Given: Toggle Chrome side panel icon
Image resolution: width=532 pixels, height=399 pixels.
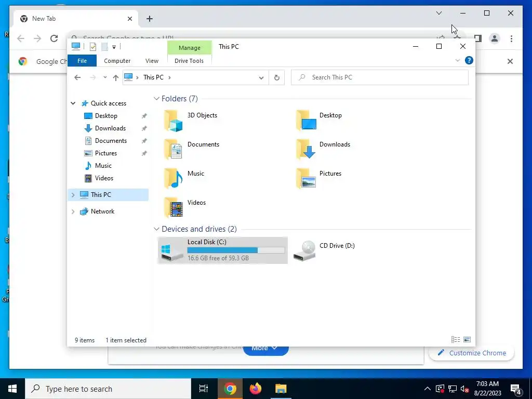Looking at the screenshot, I should pos(478,38).
